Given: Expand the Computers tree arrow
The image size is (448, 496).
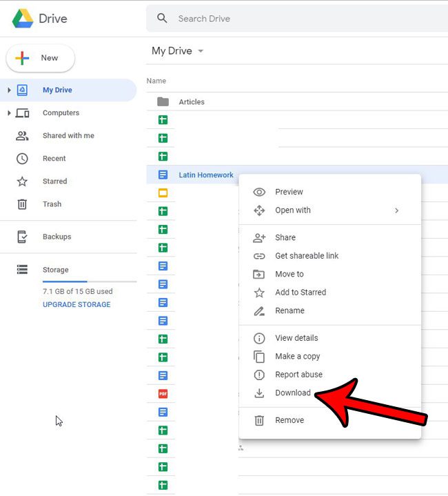Looking at the screenshot, I should point(9,113).
